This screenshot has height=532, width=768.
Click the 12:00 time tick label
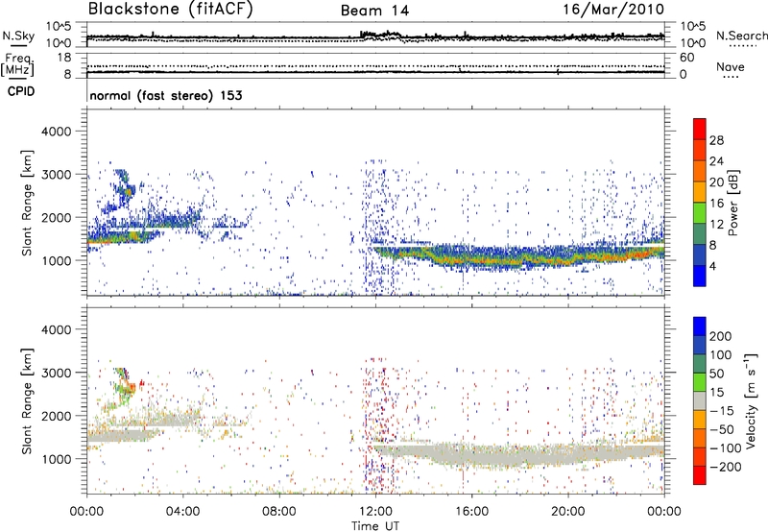[375, 512]
